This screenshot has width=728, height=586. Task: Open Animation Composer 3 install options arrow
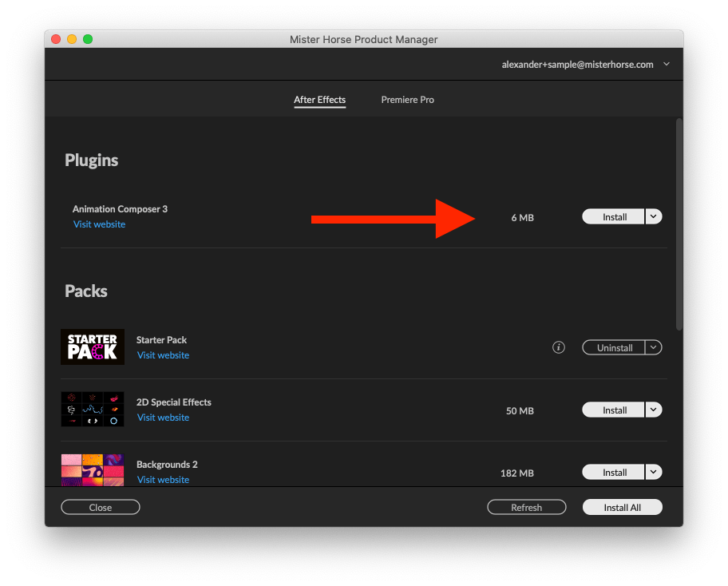pos(653,216)
